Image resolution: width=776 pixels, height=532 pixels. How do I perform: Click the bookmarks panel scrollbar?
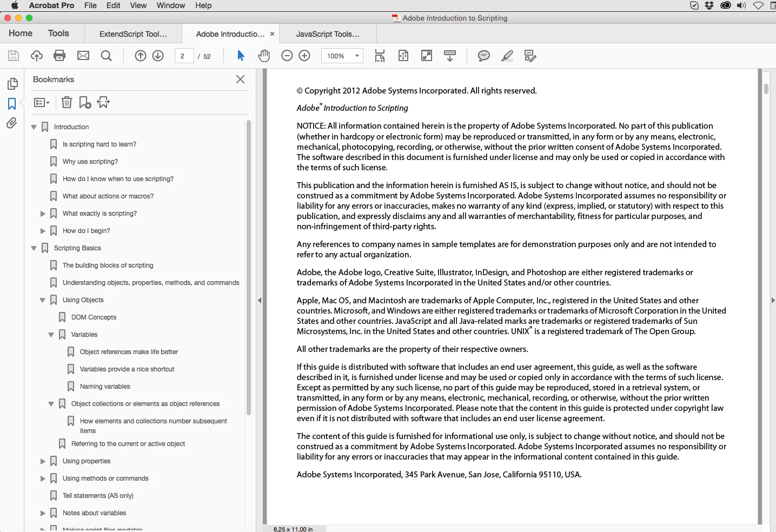(x=249, y=268)
